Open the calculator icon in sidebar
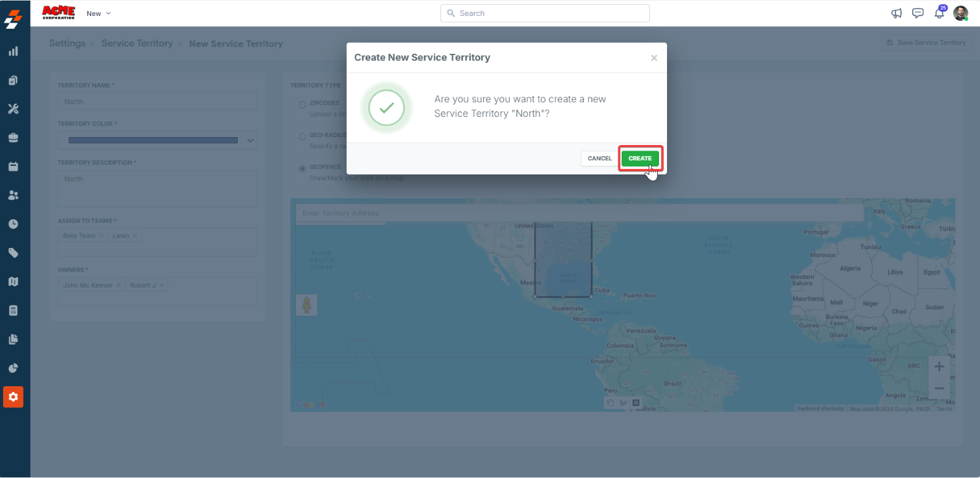This screenshot has width=980, height=478. (13, 310)
